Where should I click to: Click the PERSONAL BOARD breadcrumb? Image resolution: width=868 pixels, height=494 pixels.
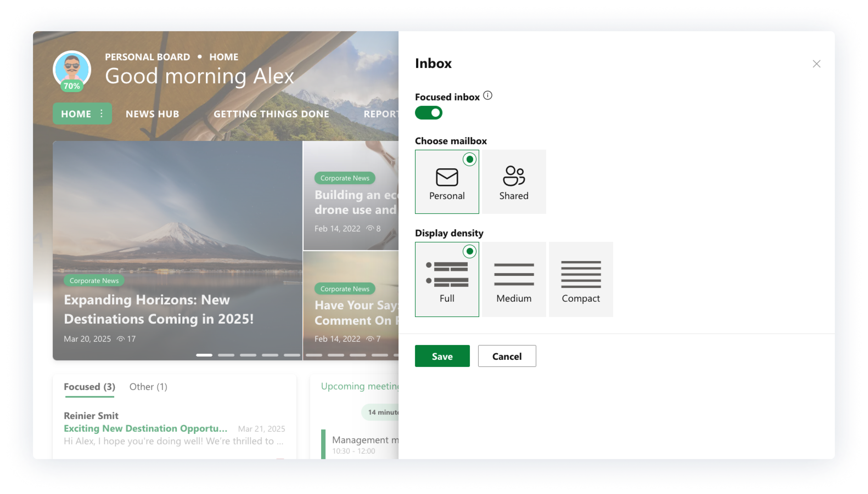coord(147,57)
